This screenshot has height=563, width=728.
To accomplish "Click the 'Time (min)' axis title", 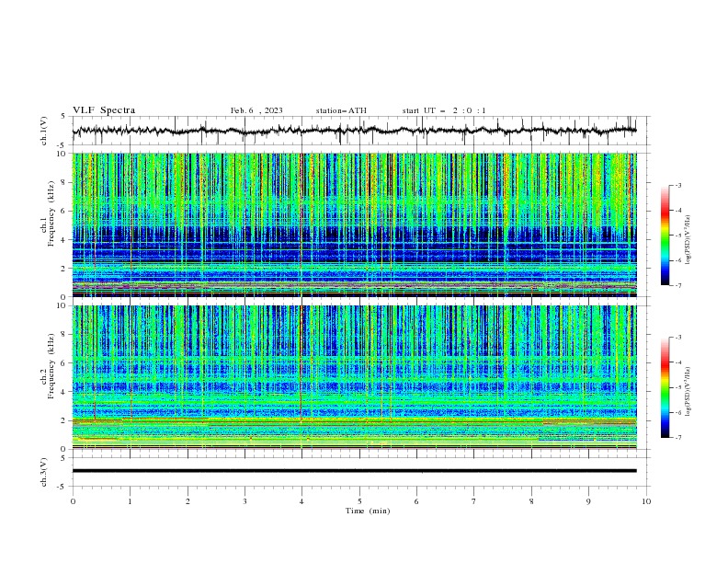I will (368, 511).
